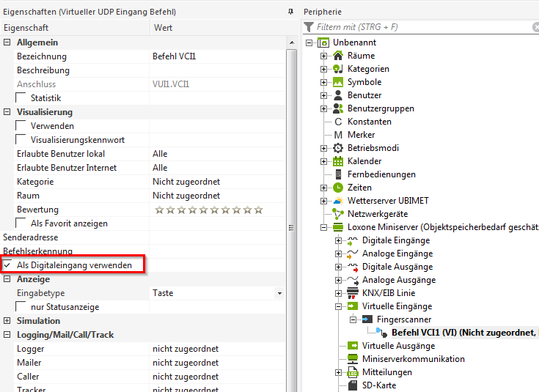
Task: Enable the Statistik checkbox
Action: coord(21,98)
